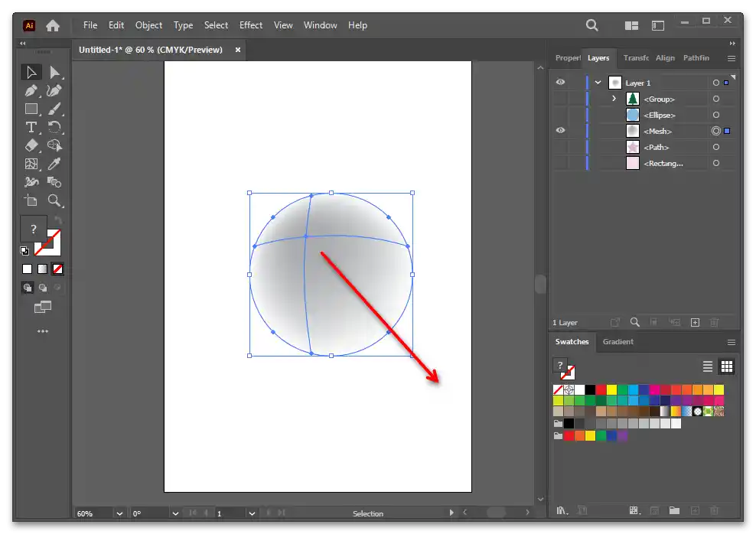This screenshot has width=756, height=534.
Task: Open the zoom level dropdown
Action: click(119, 513)
